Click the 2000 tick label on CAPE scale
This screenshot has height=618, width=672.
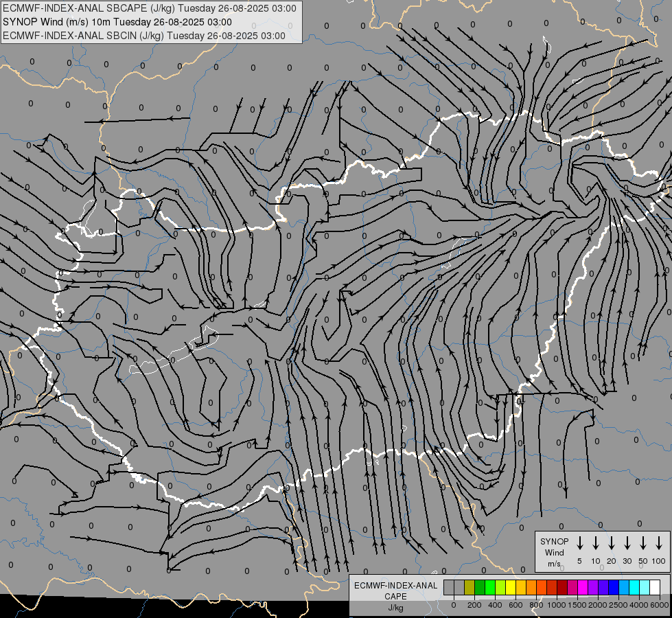598,605
